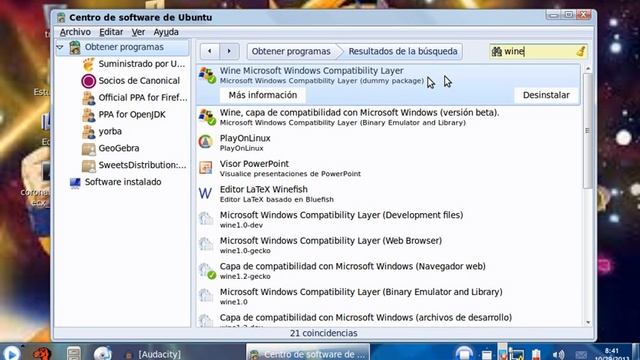Click the Suministrado por Ubuntu icon
This screenshot has width=640, height=360.
point(88,64)
